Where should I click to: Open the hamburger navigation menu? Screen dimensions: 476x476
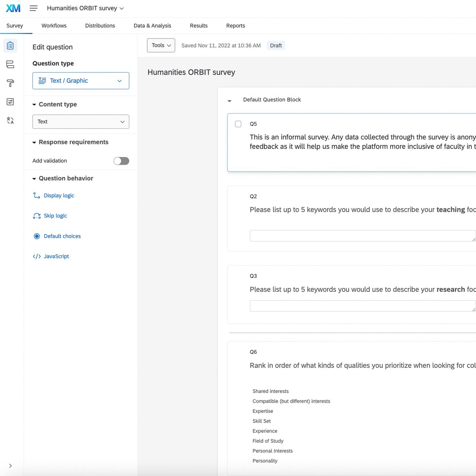[34, 8]
